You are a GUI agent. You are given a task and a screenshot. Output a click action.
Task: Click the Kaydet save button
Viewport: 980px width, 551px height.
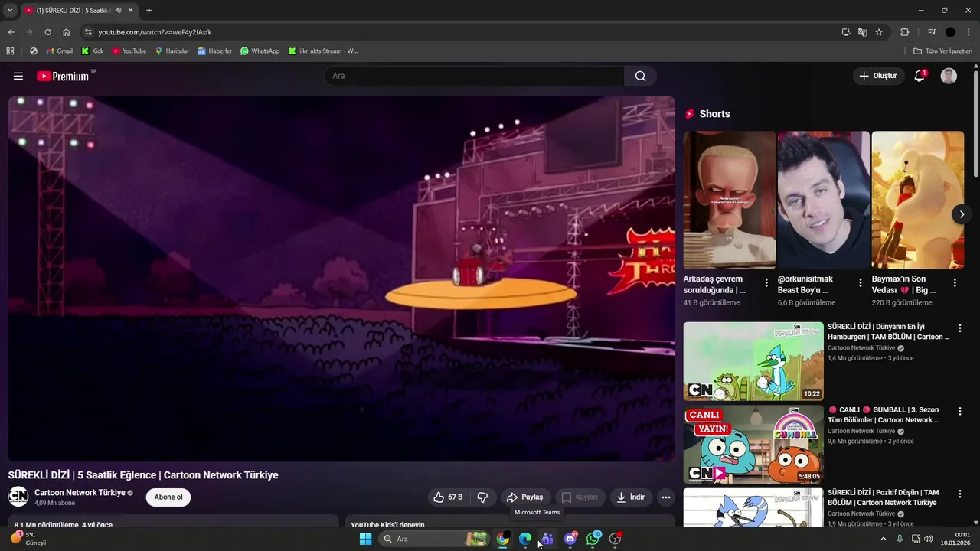click(580, 497)
